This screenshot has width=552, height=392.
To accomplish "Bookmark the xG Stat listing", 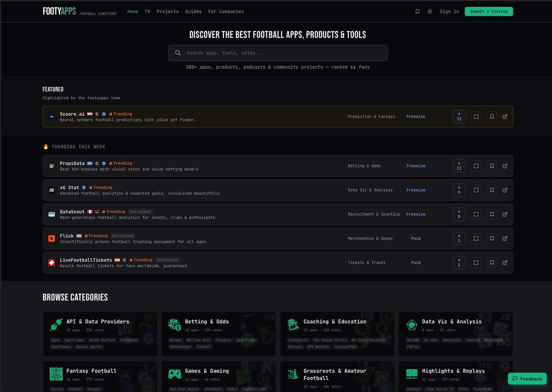I will [492, 190].
